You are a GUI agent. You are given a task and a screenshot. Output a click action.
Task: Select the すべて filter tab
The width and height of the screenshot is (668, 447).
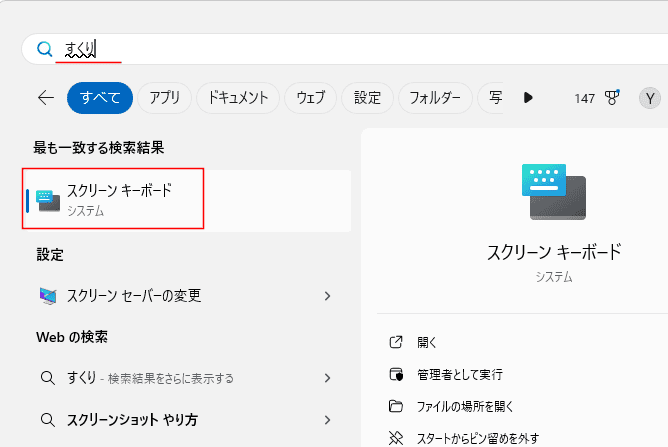click(100, 98)
